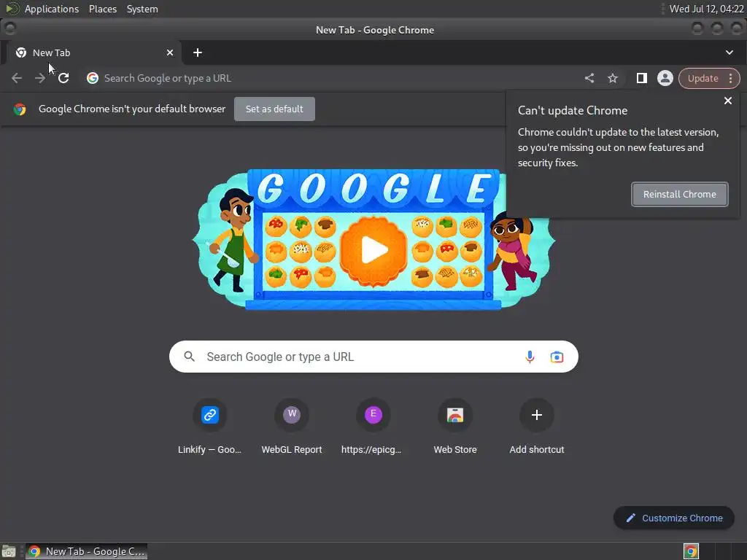Viewport: 747px width, 560px height.
Task: Click the text 'Can't update Chrome' heading
Action: (573, 111)
